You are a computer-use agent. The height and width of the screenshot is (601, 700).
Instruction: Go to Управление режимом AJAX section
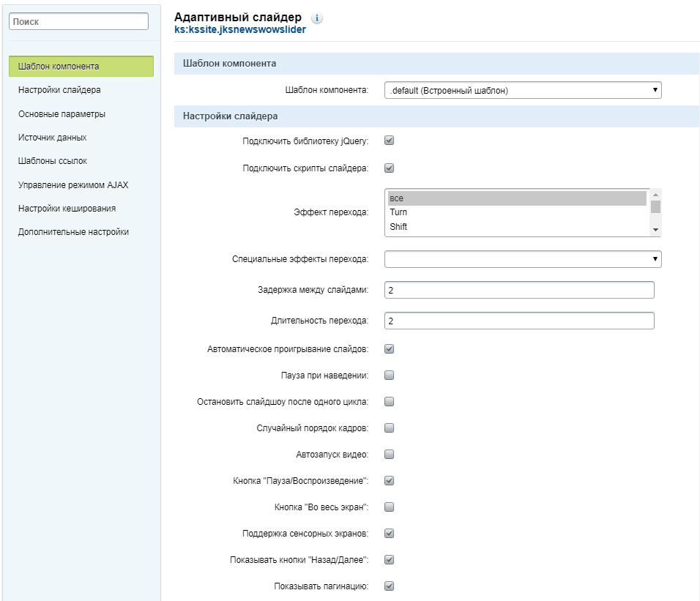click(73, 184)
